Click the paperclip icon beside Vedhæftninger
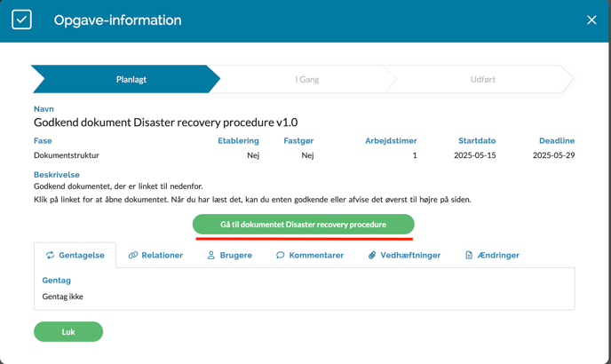The image size is (611, 364). pyautogui.click(x=372, y=255)
